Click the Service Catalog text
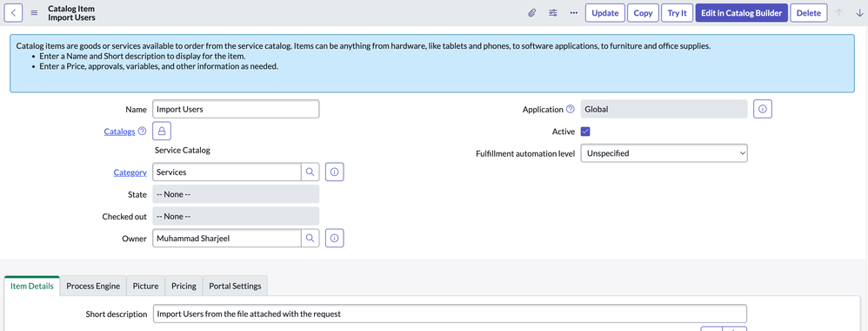Viewport: 868px width, 331px height. click(x=183, y=150)
